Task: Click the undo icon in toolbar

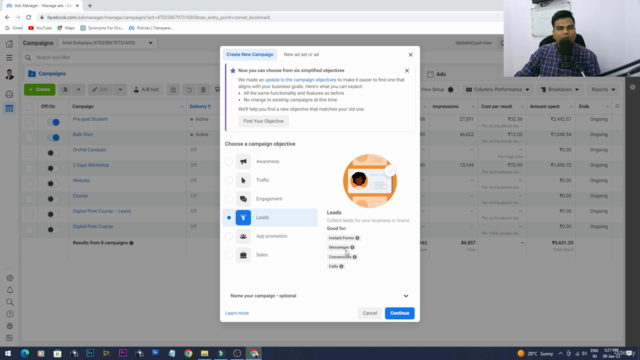Action: click(189, 89)
